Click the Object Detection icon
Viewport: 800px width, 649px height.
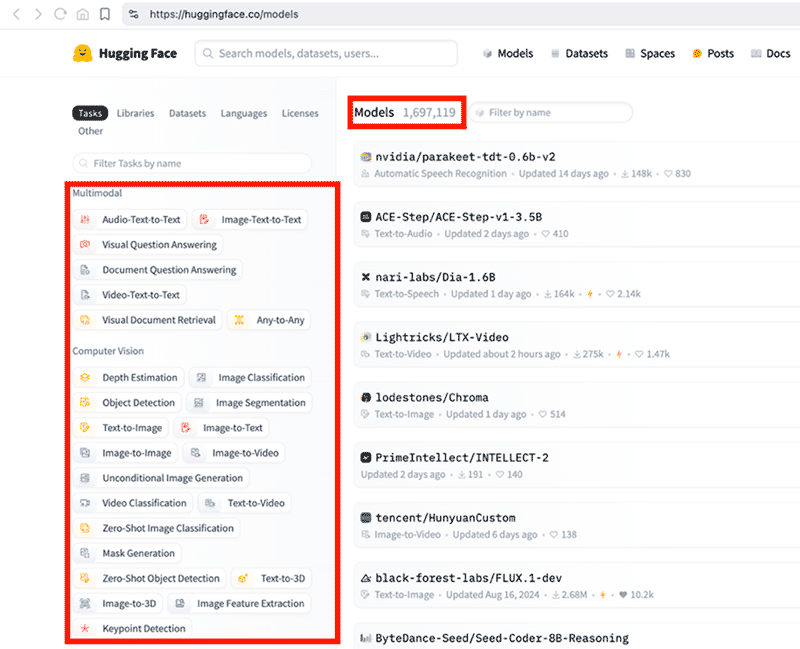coord(85,403)
